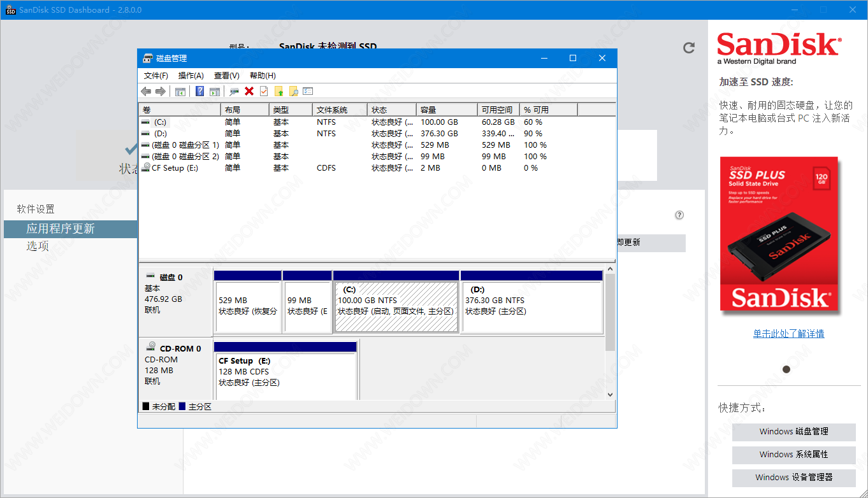Select the (D:) volume row in the list

[377, 133]
